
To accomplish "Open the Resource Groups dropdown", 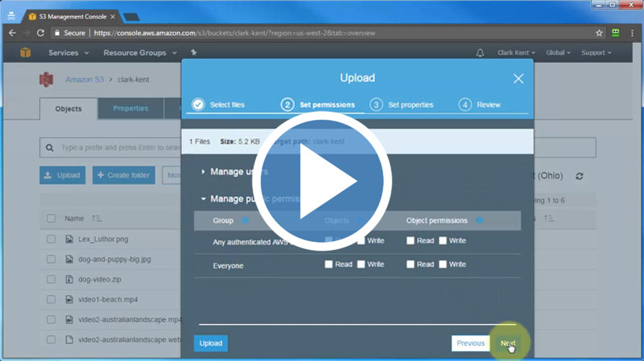I will pyautogui.click(x=139, y=53).
